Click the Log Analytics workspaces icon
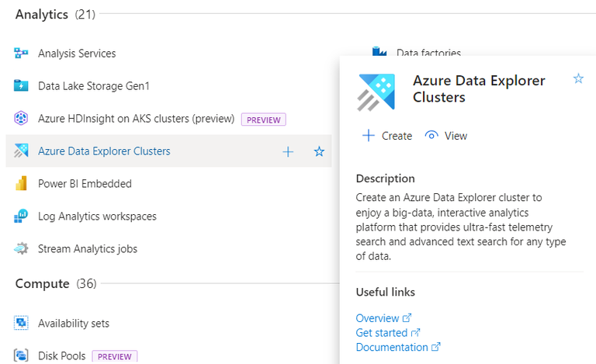 pyautogui.click(x=21, y=217)
